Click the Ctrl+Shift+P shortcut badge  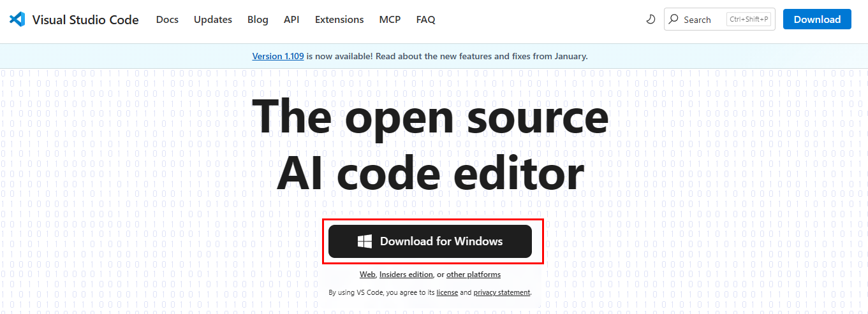tap(749, 19)
